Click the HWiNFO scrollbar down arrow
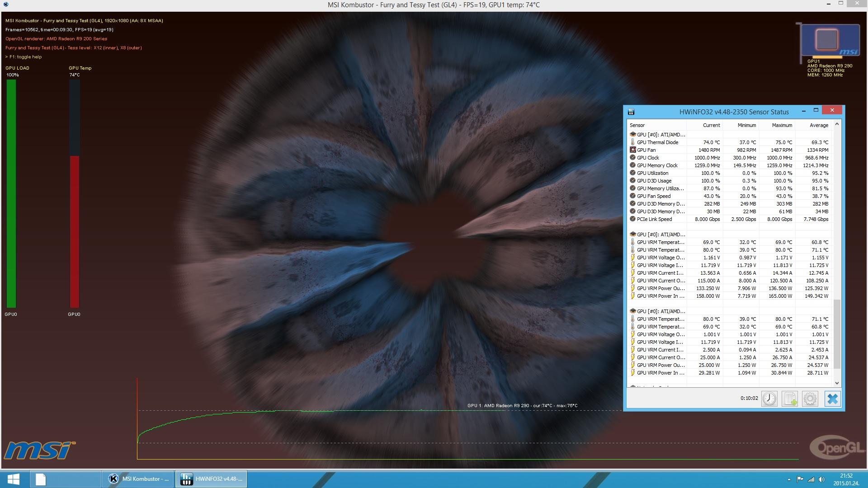The height and width of the screenshot is (488, 868). pos(837,383)
